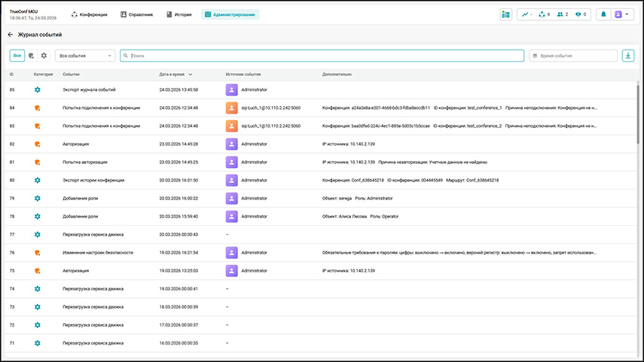Click the "Администрирование" navigation button
This screenshot has width=644, height=362.
click(x=230, y=14)
